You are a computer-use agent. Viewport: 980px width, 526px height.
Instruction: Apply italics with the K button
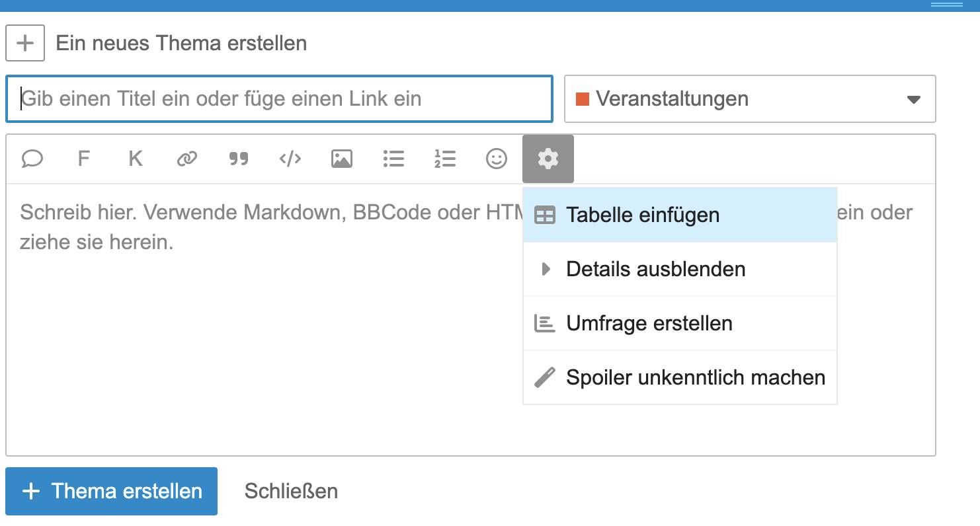136,159
